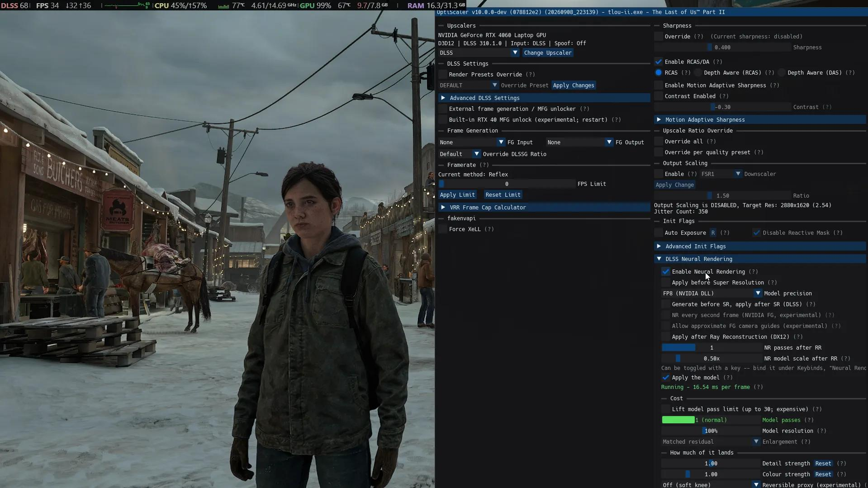Select the RCAS radio button
Viewport: 868px width, 488px height.
point(659,73)
